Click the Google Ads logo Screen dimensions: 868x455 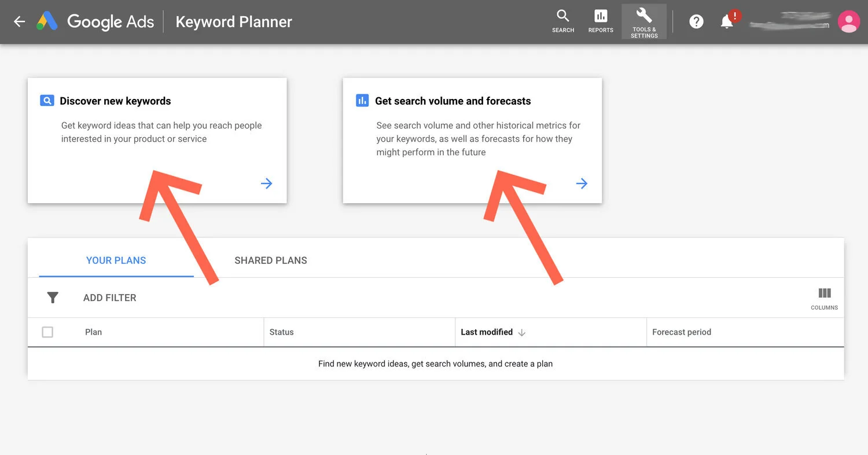(95, 22)
